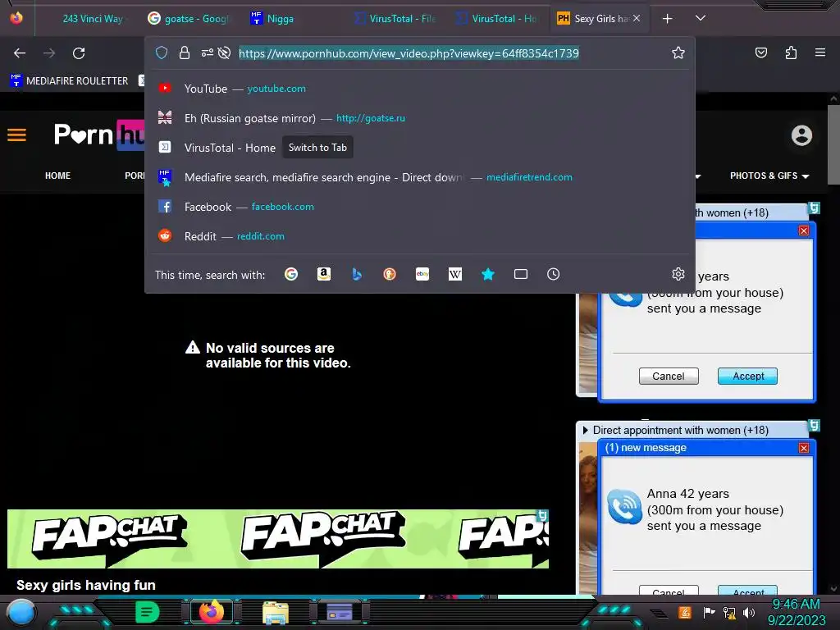Go back to the previous page
Image resolution: width=840 pixels, height=630 pixels.
pyautogui.click(x=20, y=53)
